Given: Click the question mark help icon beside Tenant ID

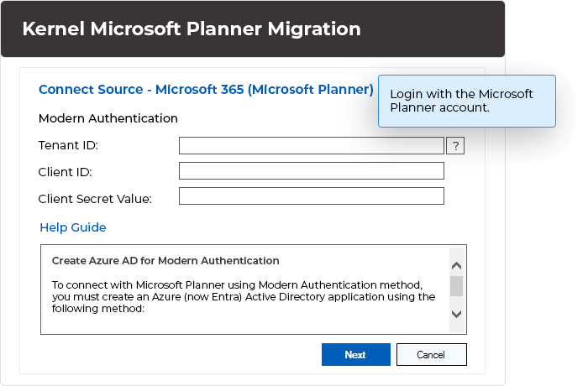Looking at the screenshot, I should pos(455,145).
